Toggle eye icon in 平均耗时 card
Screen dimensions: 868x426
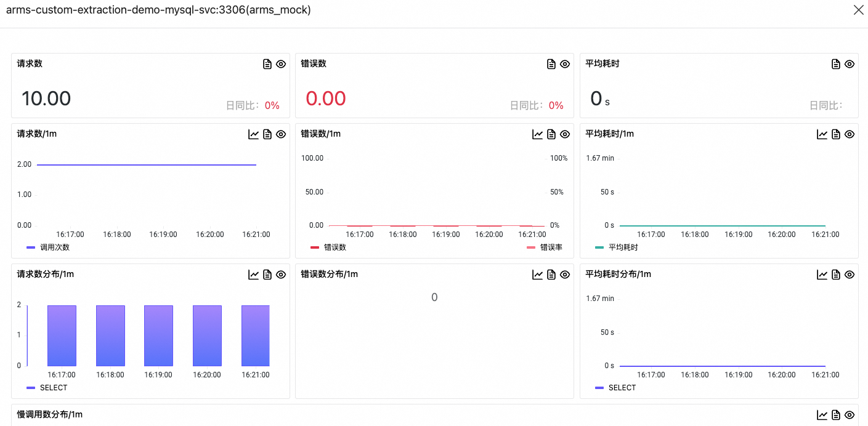[850, 64]
